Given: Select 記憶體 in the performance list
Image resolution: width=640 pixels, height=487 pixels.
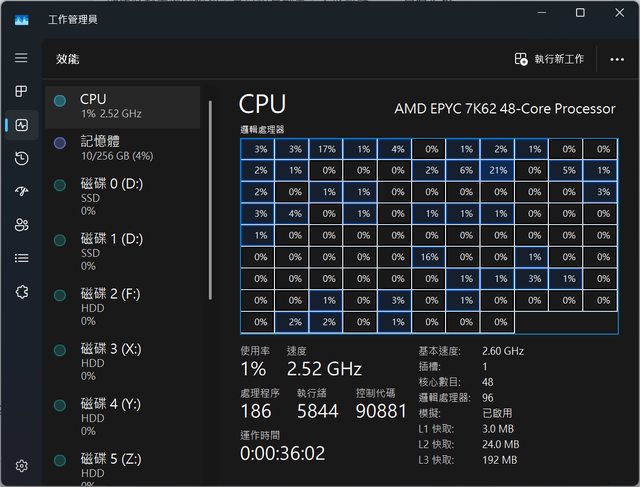Looking at the screenshot, I should [x=125, y=148].
